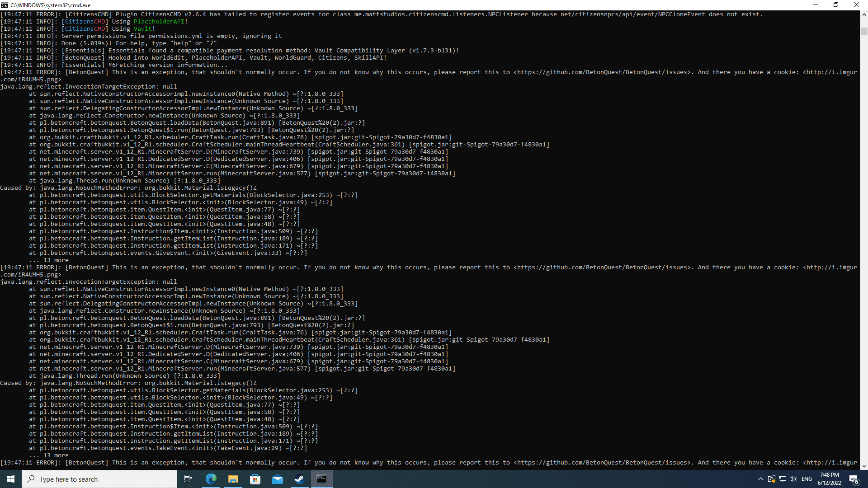Open File Explorer from the taskbar
Viewport: 868px width, 488px height.
[233, 479]
